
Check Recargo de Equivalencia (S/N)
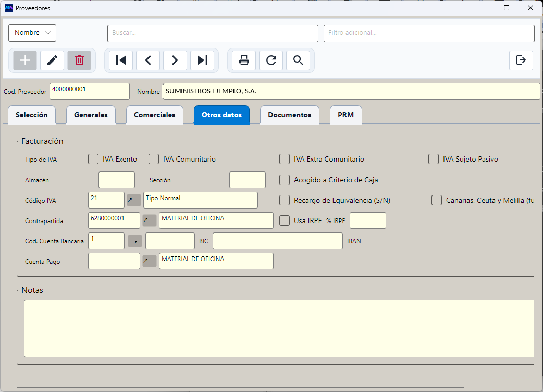tap(285, 200)
